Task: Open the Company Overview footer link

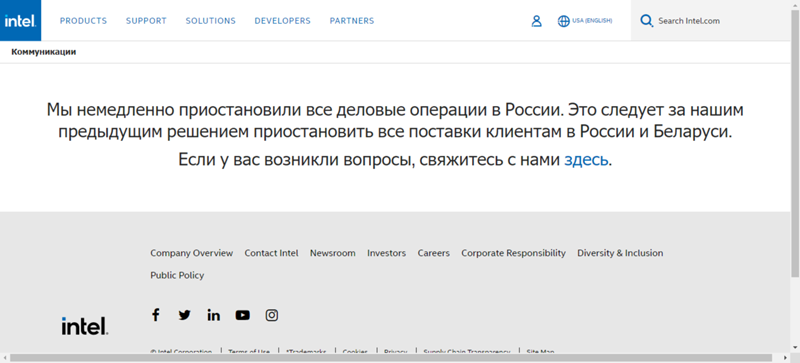Action: 191,253
